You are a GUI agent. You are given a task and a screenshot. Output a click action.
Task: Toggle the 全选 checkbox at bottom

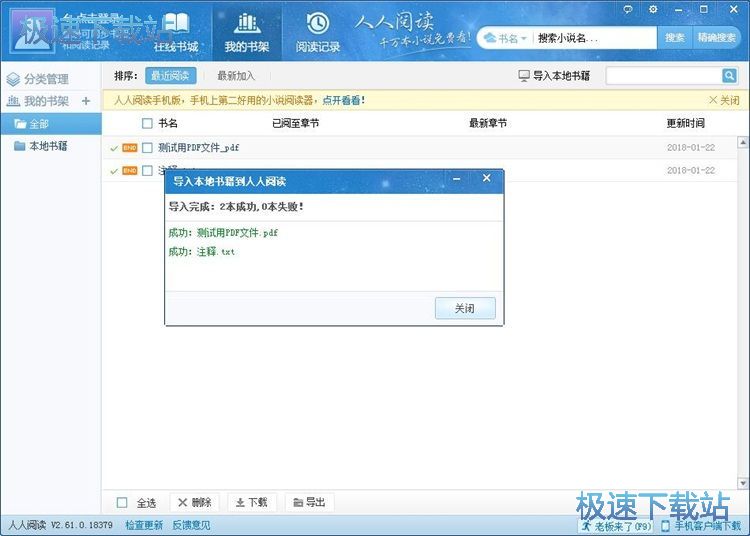tap(122, 503)
